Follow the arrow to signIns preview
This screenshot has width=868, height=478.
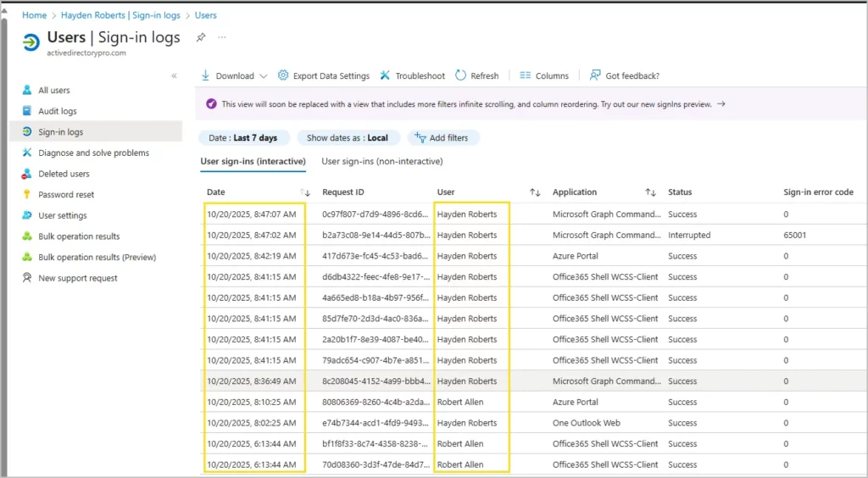(721, 103)
